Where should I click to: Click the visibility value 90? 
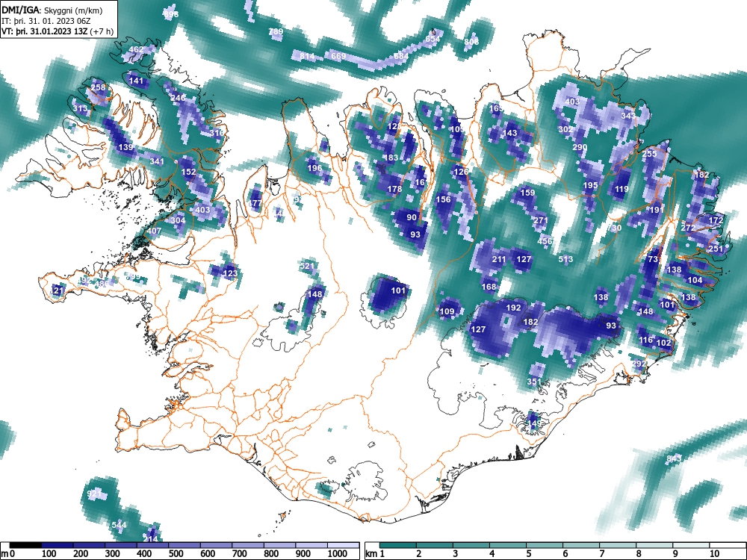[x=412, y=217]
